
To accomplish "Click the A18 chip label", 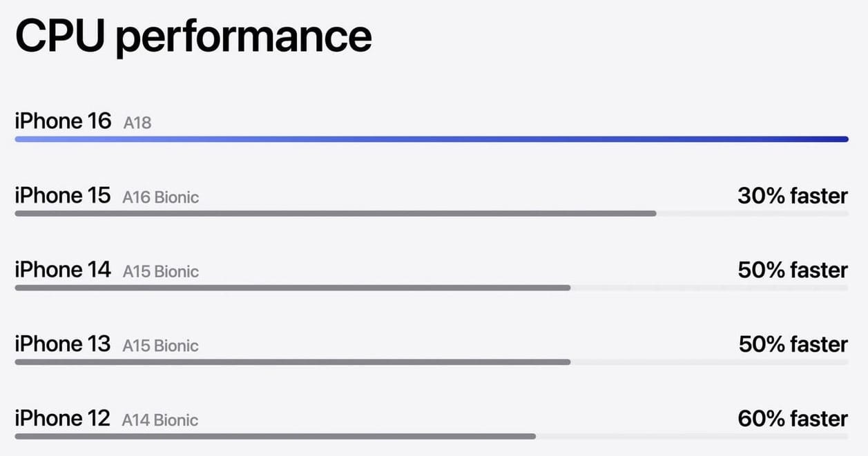I will tap(137, 123).
